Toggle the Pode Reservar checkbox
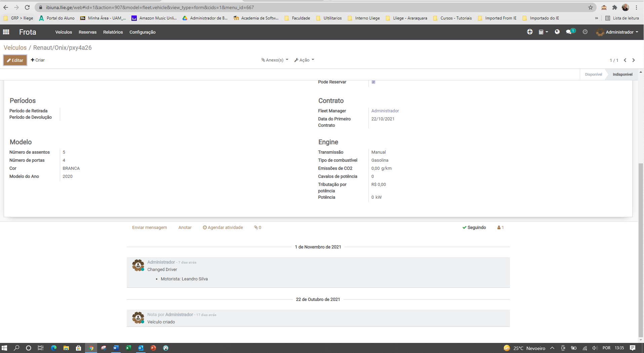Image resolution: width=644 pixels, height=353 pixels. click(x=373, y=82)
